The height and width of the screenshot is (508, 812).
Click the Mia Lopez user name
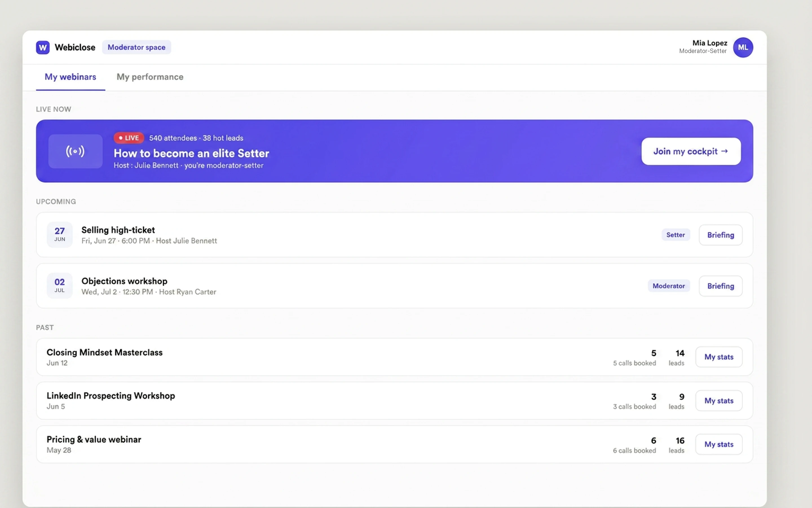pos(710,43)
